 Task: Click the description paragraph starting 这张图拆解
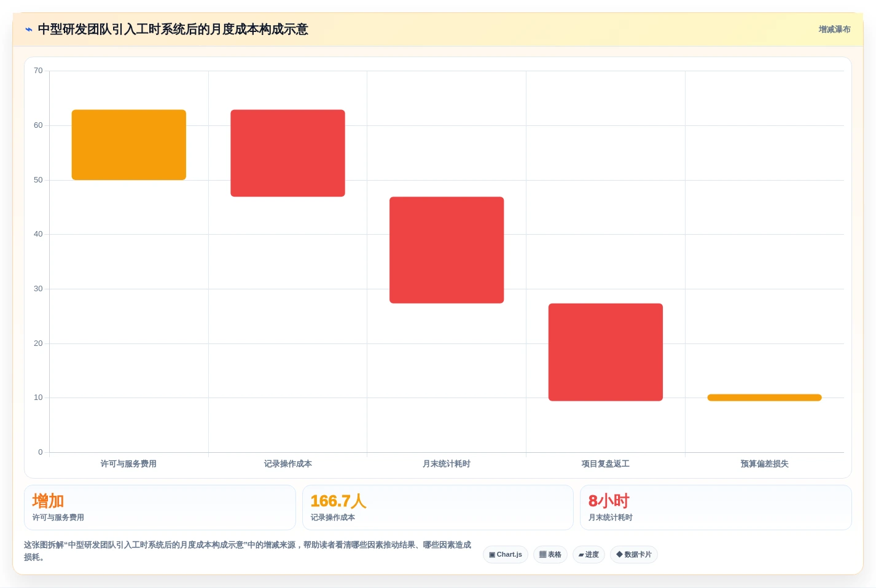248,551
